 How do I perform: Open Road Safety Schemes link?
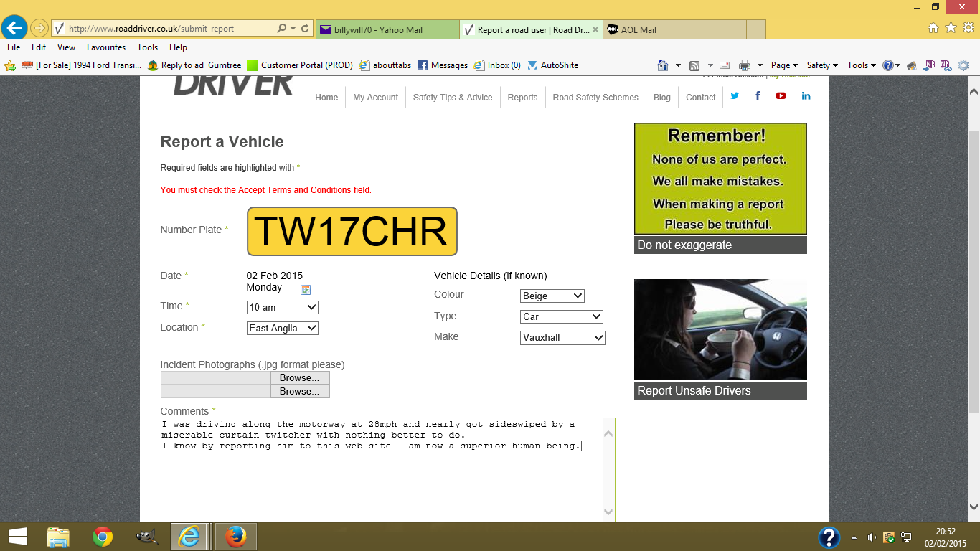(595, 98)
